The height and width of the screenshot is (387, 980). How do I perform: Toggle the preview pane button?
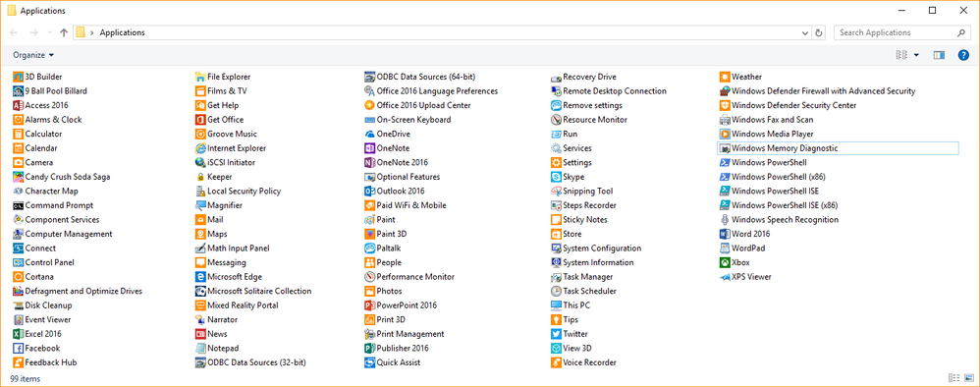(939, 55)
